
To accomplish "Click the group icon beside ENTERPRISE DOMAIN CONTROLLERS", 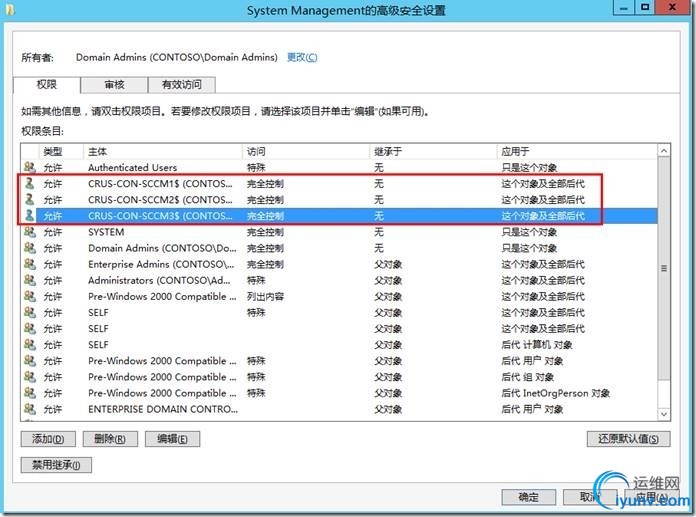I will click(30, 409).
